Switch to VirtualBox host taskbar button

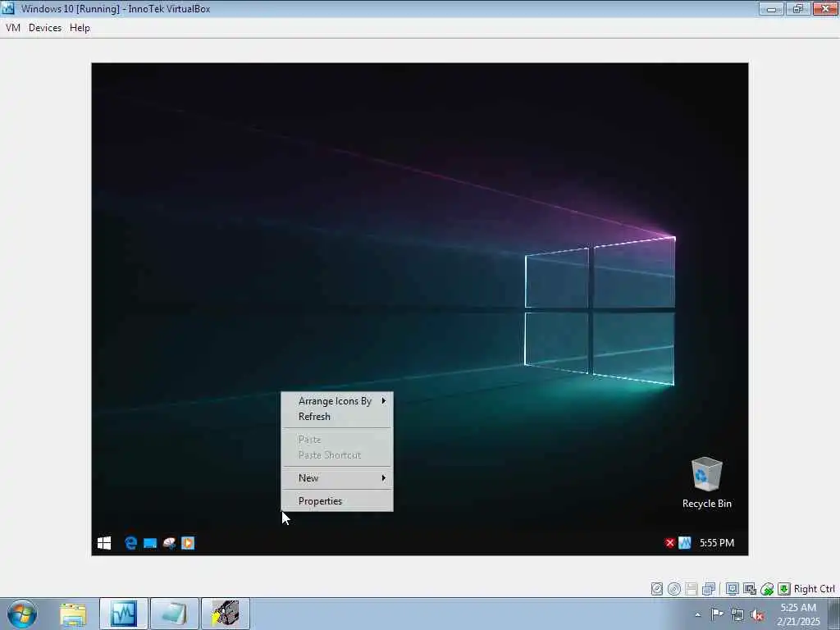click(x=124, y=614)
